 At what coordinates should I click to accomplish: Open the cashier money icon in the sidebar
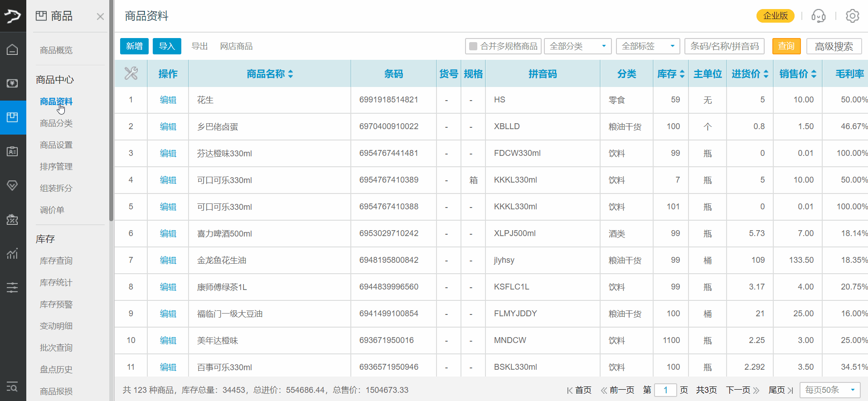point(13,83)
